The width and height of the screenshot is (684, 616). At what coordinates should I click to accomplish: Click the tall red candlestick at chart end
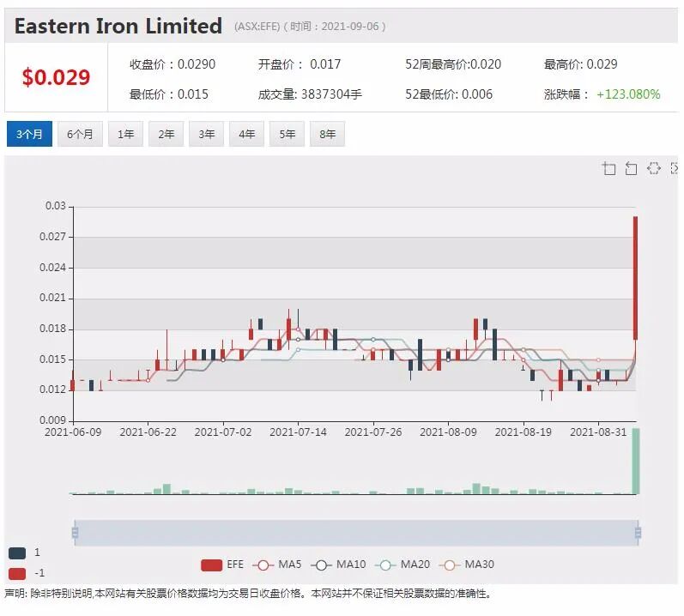(635, 278)
